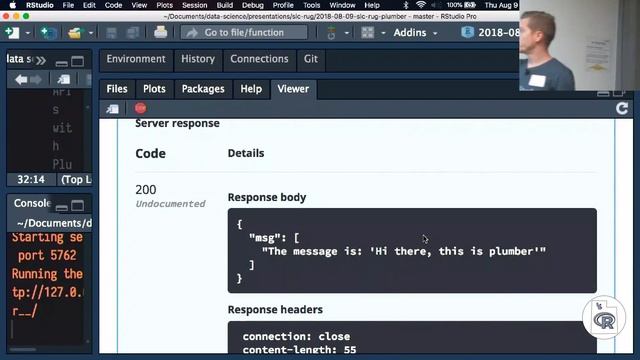
Task: Open the RStudio application menu
Action: pyautogui.click(x=40, y=5)
